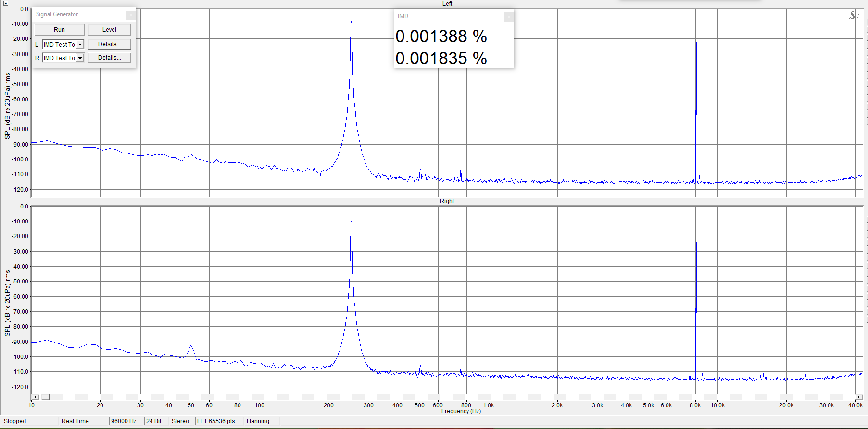The image size is (868, 429).
Task: Open the Level button in Signal Generator
Action: (109, 30)
